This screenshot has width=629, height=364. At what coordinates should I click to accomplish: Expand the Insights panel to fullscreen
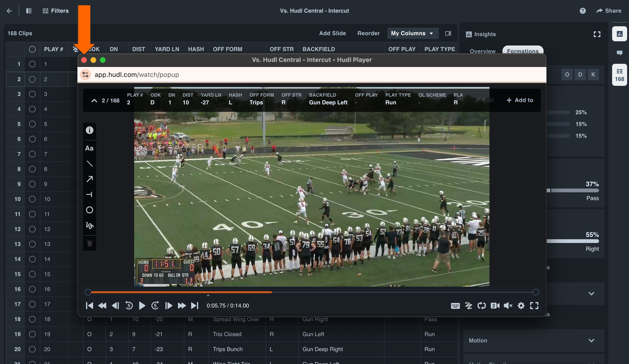(x=597, y=34)
